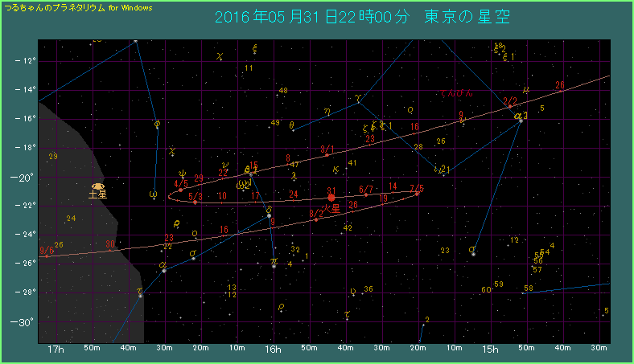This screenshot has width=634, height=364.
Task: Click the -20° declination axis label
Action: pyautogui.click(x=24, y=177)
